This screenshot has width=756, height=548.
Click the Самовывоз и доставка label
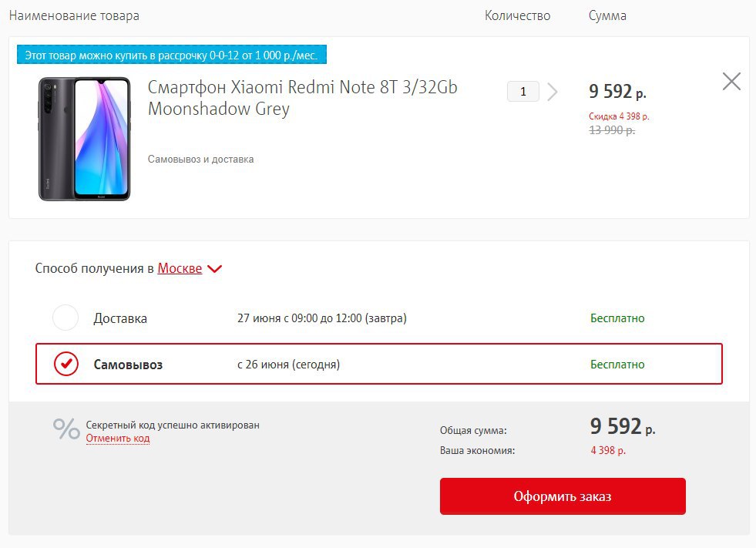(200, 160)
